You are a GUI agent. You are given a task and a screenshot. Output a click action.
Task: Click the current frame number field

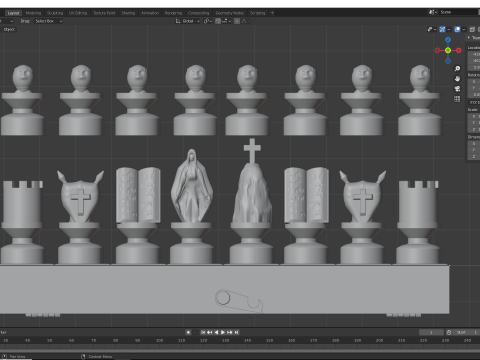431,332
